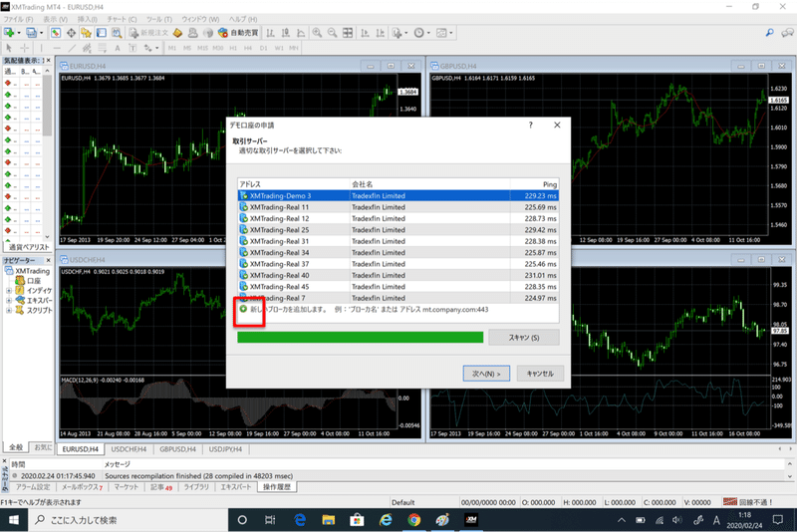Click the clock periods toolbar icon
This screenshot has height=532, width=797.
click(418, 33)
